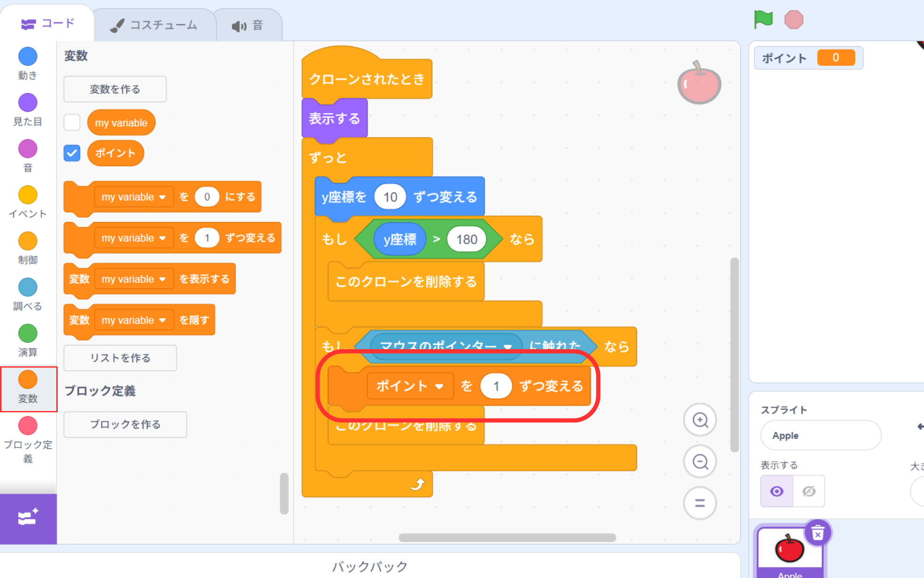The width and height of the screenshot is (924, 578).
Task: Open ポイント dropdown in change block
Action: (x=439, y=386)
